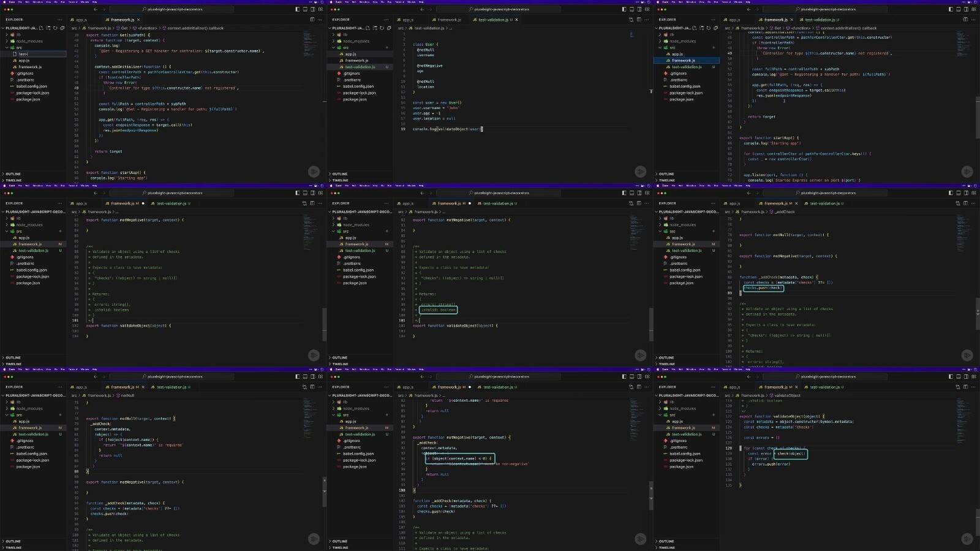The width and height of the screenshot is (980, 551).
Task: Click New File icon in top-left window explorer
Action: point(42,28)
